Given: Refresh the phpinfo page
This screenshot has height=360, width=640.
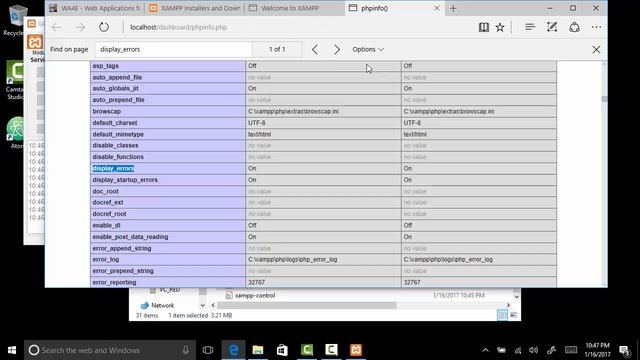Looking at the screenshot, I should pyautogui.click(x=104, y=27).
